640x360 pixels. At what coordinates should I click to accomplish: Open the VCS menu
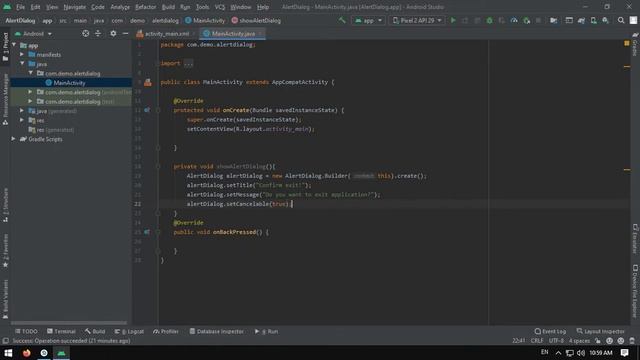(x=220, y=7)
